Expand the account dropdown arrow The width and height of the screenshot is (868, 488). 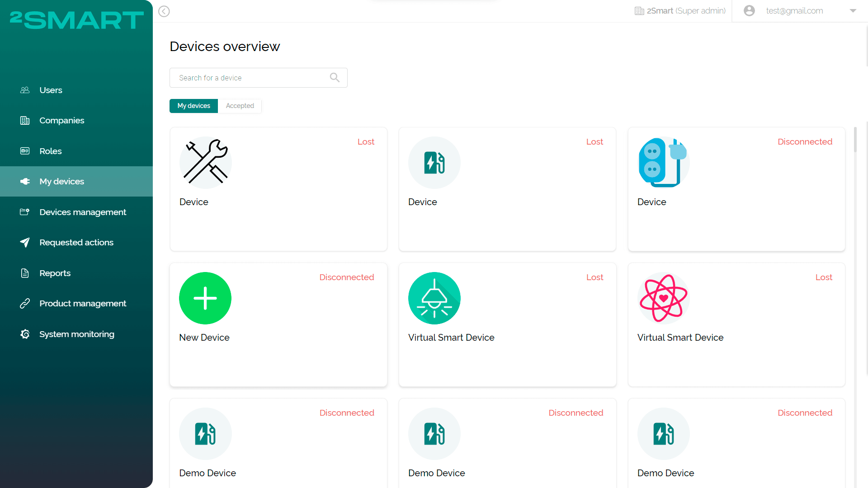tap(853, 11)
